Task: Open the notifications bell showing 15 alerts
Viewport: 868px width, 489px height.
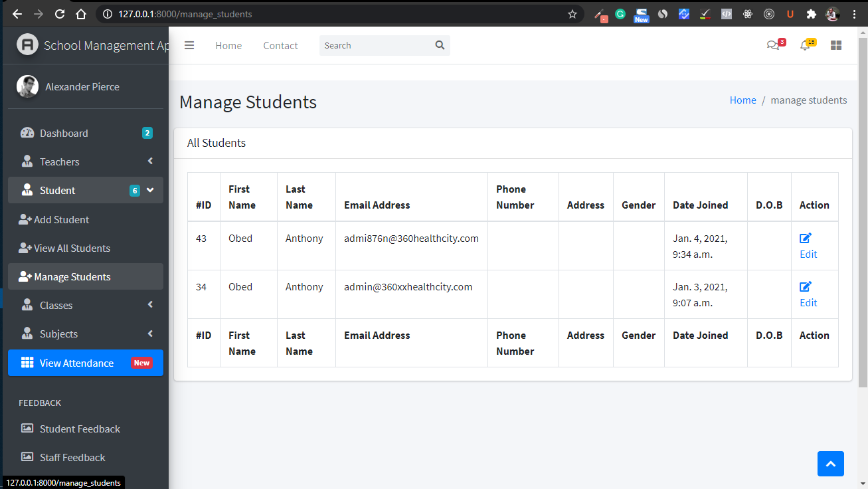Action: coord(804,45)
